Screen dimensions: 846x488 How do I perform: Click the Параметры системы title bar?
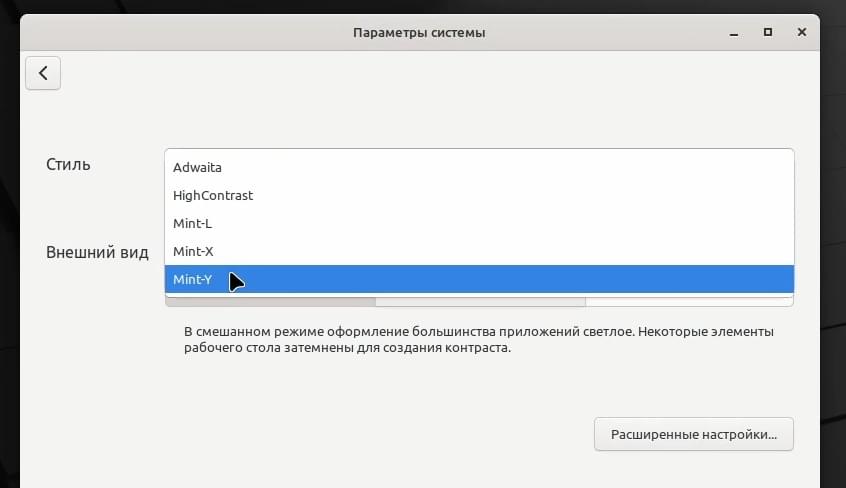click(x=419, y=32)
